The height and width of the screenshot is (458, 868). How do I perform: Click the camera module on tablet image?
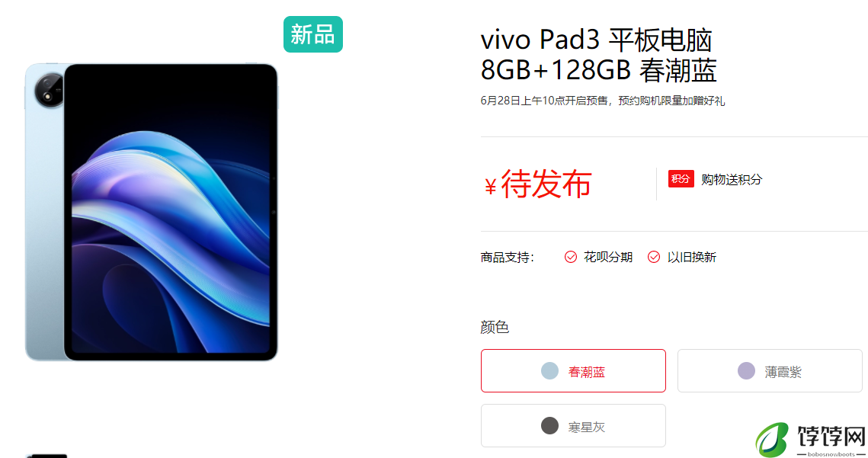point(50,90)
